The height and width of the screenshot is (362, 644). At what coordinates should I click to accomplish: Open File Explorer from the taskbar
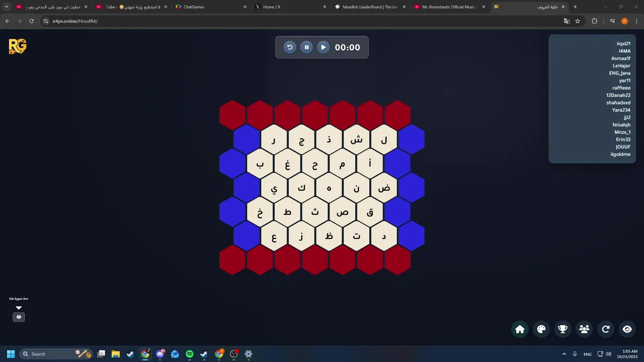click(116, 354)
